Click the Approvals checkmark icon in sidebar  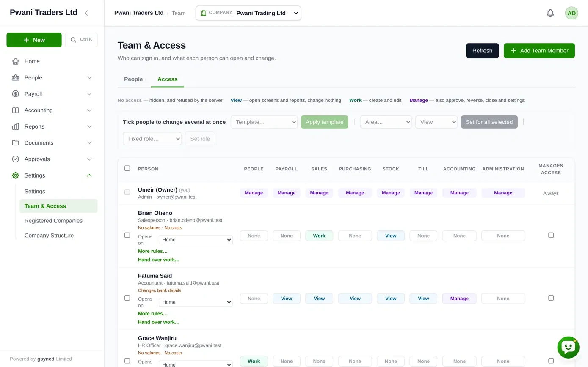16,159
